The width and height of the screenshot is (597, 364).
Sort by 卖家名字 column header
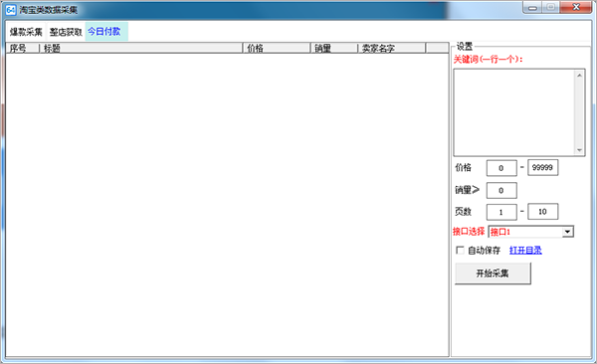point(391,48)
